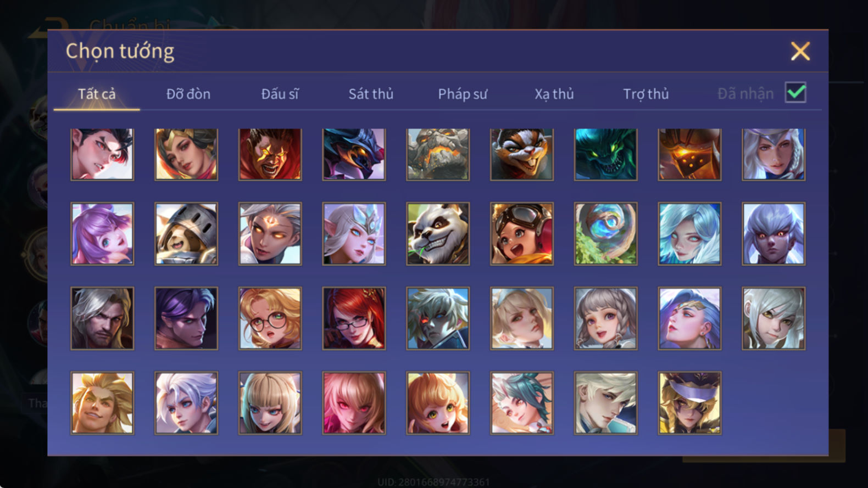Uncheck the Đã nhận checkbox
Image resolution: width=868 pixels, height=488 pixels.
(795, 93)
